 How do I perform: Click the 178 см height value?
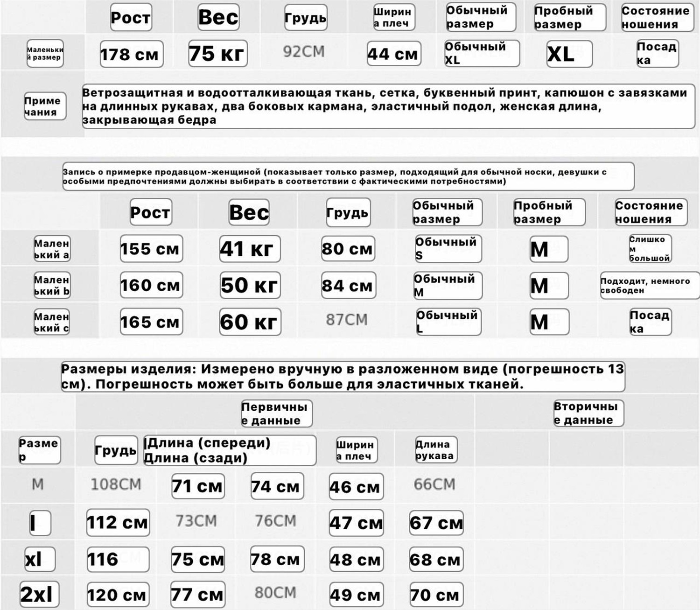click(131, 54)
